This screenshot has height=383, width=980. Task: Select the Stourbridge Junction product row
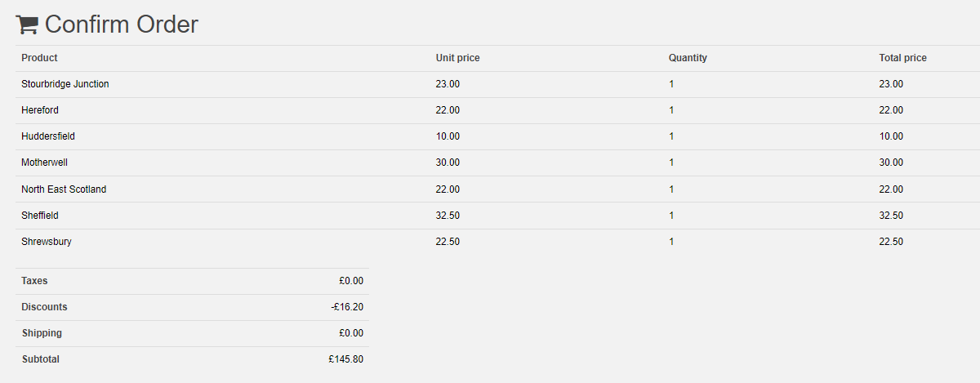click(x=65, y=84)
